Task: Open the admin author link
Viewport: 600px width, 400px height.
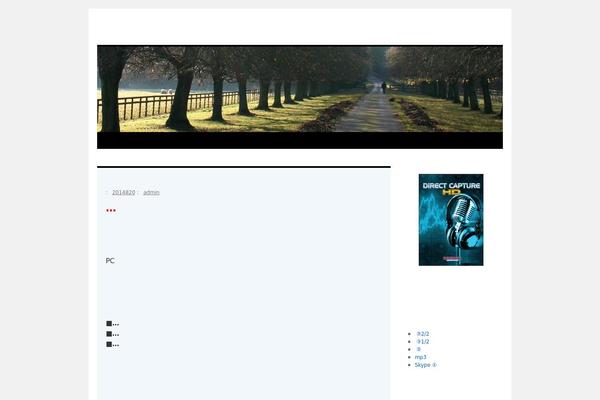Action: (x=151, y=193)
